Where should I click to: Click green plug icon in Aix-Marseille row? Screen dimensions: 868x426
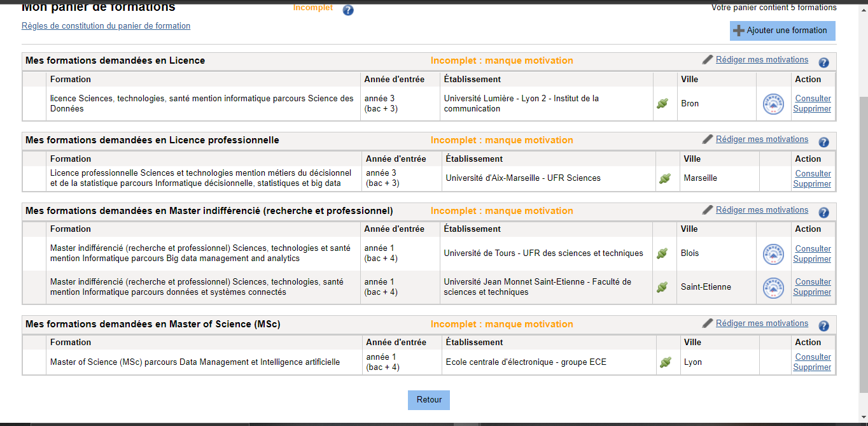[665, 179]
